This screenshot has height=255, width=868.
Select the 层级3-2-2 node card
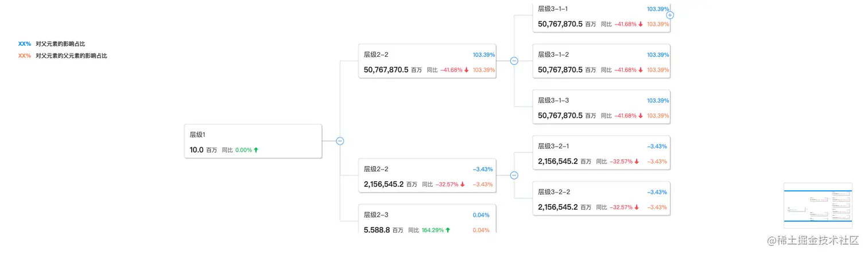601,198
